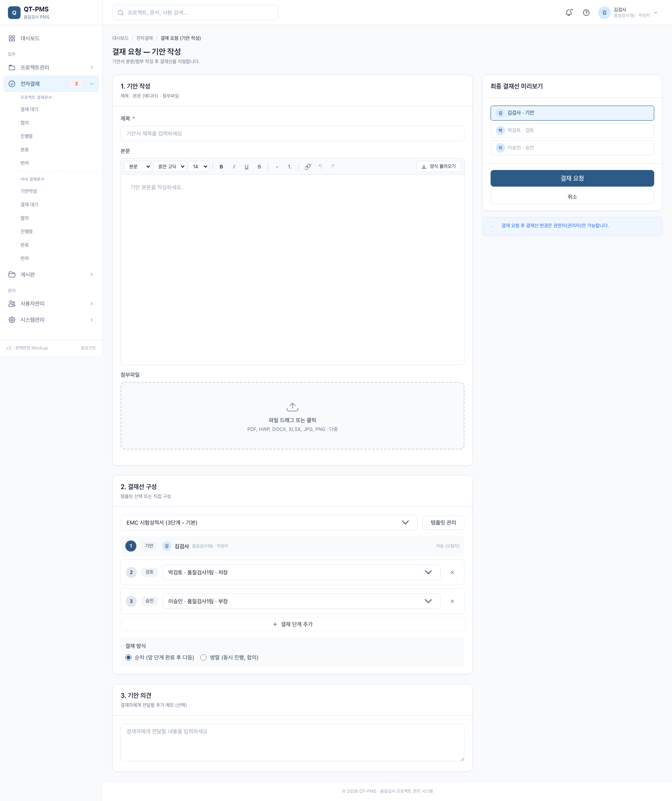Open 협의 under 프로젝트 결재문서
This screenshot has width=672, height=801.
25,123
